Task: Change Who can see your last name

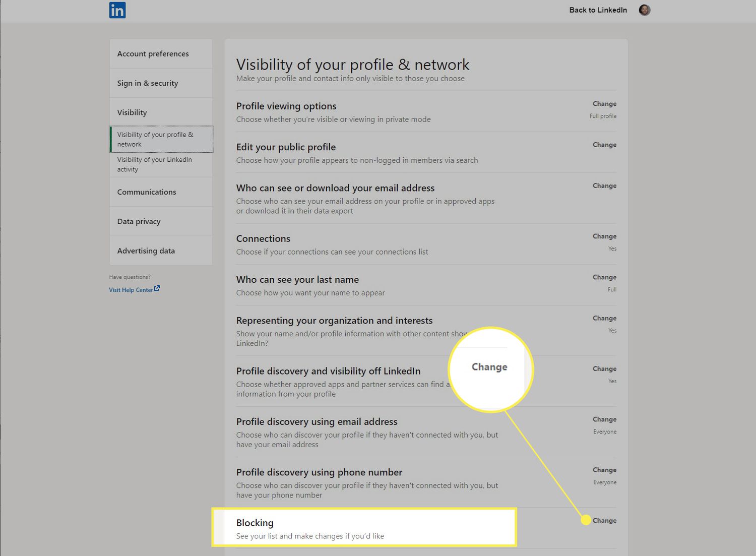Action: [604, 277]
